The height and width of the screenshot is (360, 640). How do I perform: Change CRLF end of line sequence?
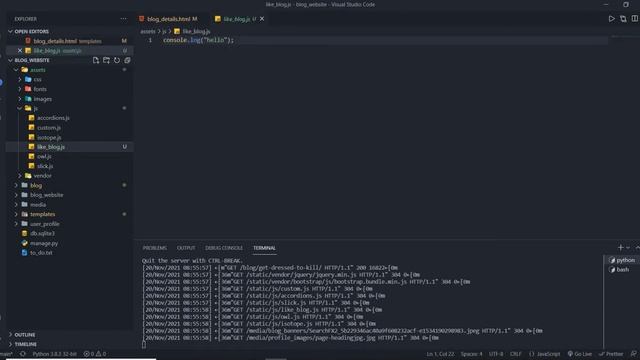click(x=516, y=354)
